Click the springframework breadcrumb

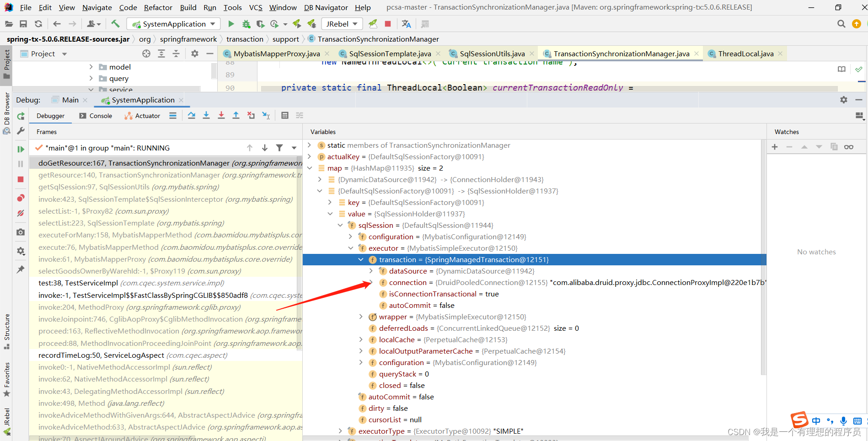click(x=188, y=39)
